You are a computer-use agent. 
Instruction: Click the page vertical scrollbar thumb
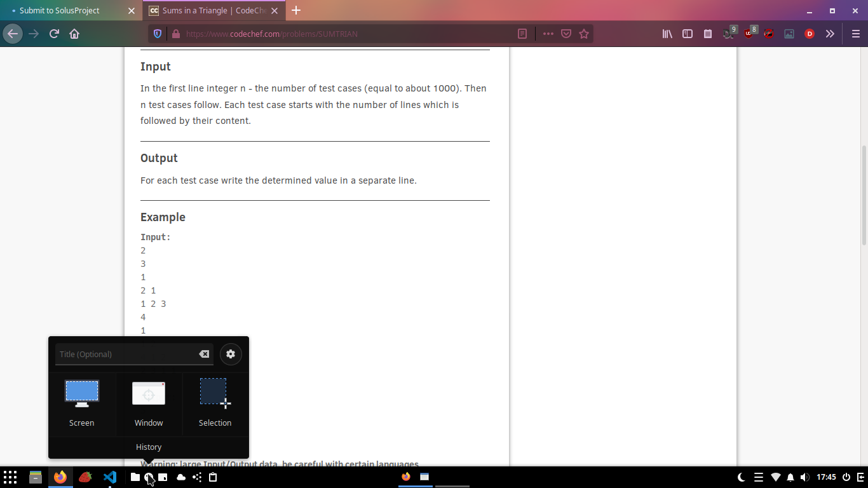(864, 195)
